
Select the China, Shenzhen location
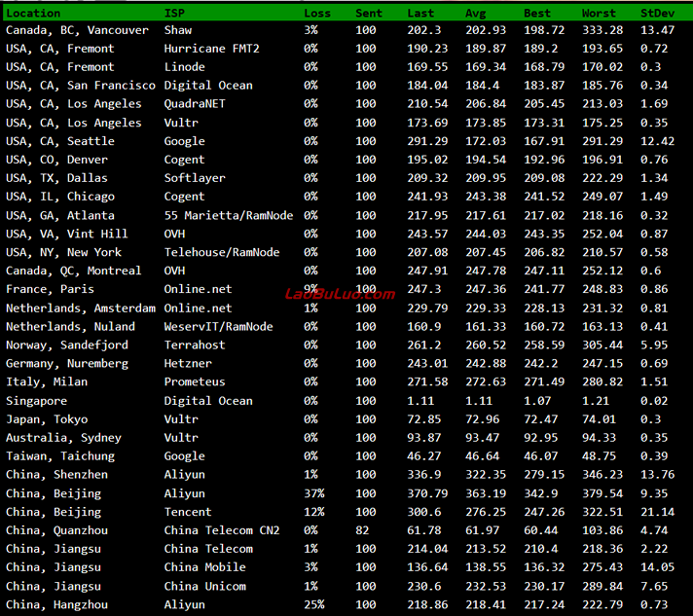coord(56,475)
